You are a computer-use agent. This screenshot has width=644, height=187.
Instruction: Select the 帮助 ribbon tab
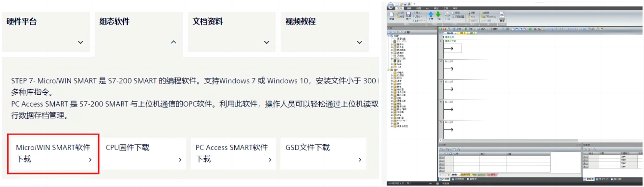[x=455, y=8]
